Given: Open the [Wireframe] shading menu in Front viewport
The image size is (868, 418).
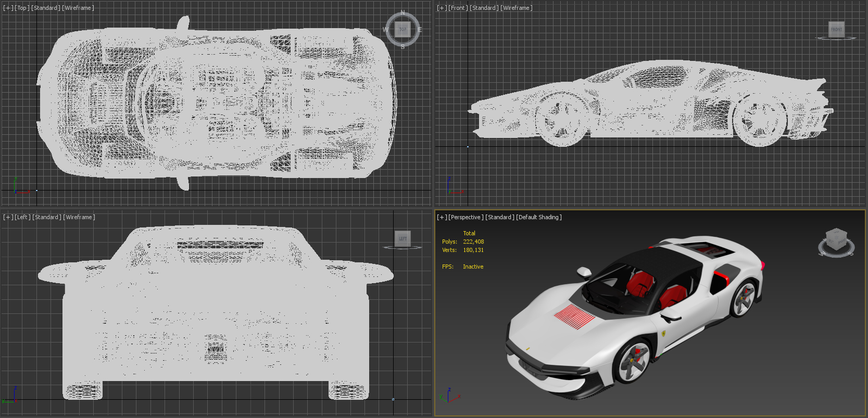Looking at the screenshot, I should click(x=516, y=8).
